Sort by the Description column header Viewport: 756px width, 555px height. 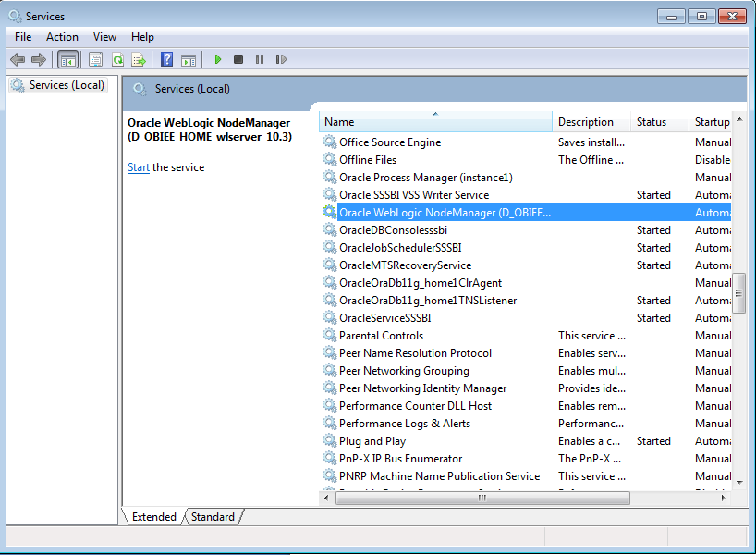591,121
